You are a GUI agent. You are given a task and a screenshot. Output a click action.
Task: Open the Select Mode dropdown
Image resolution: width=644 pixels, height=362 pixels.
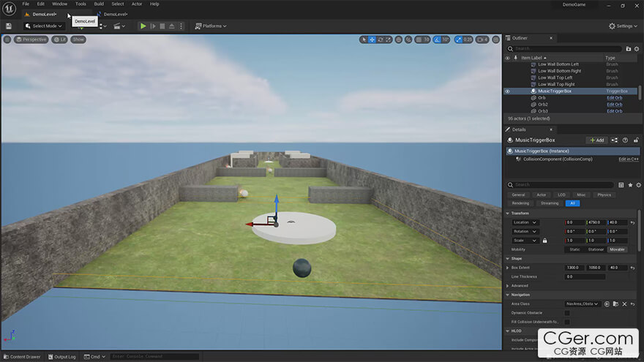click(x=43, y=26)
